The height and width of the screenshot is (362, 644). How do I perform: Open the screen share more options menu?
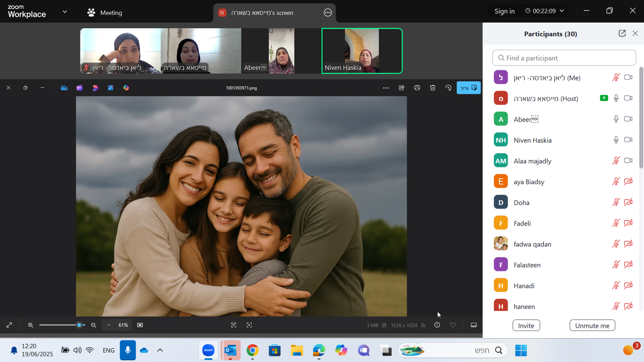click(x=328, y=12)
